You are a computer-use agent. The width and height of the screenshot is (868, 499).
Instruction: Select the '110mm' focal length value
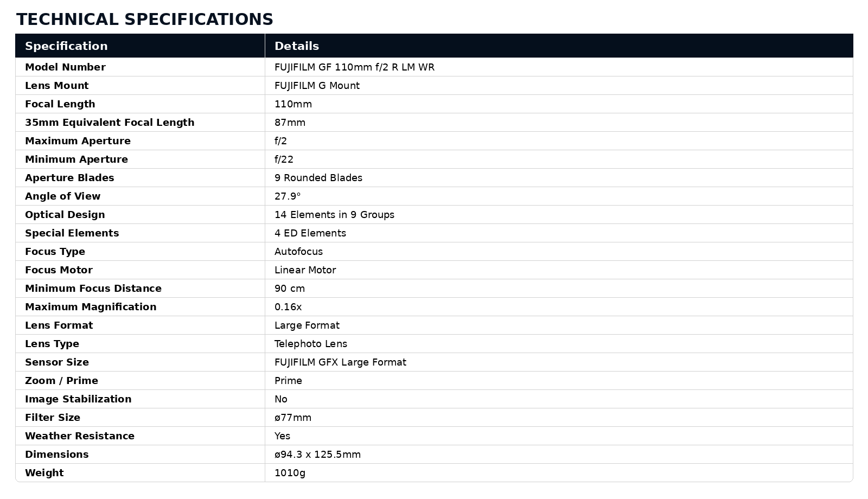(293, 104)
